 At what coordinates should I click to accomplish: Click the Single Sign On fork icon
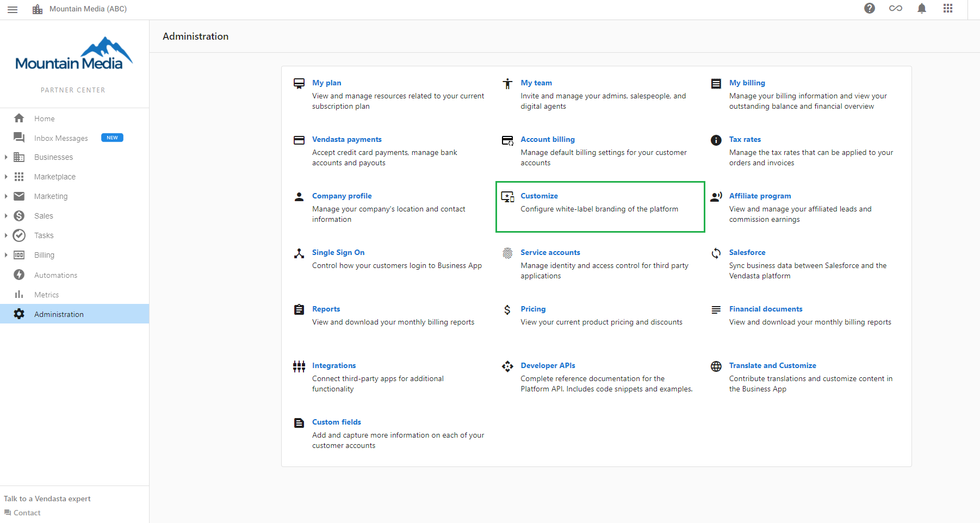[299, 253]
